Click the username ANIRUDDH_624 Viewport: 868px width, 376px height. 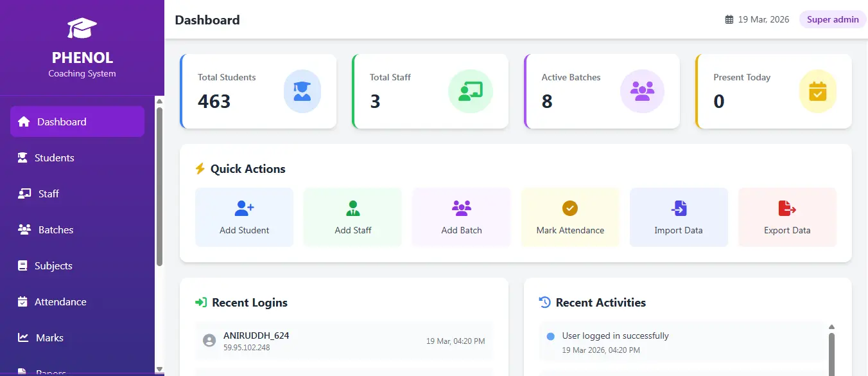click(256, 336)
